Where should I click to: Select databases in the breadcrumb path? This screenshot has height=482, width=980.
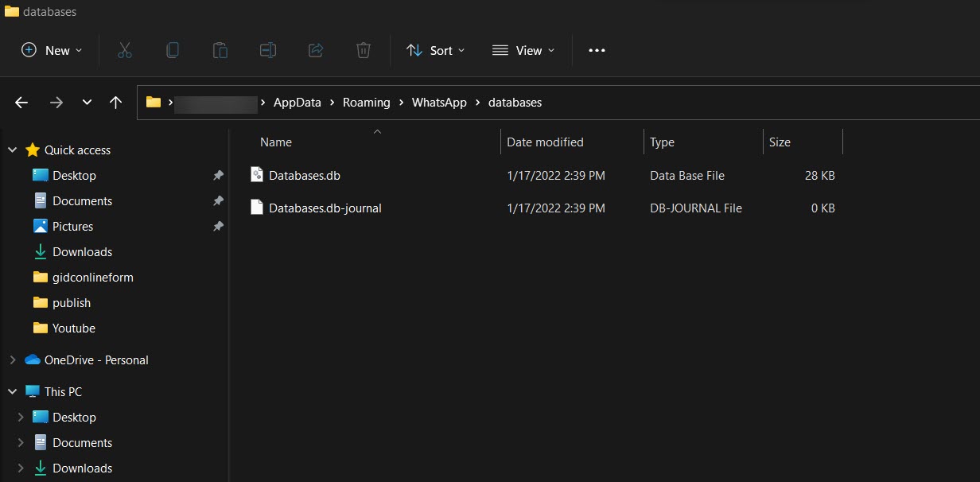point(515,103)
